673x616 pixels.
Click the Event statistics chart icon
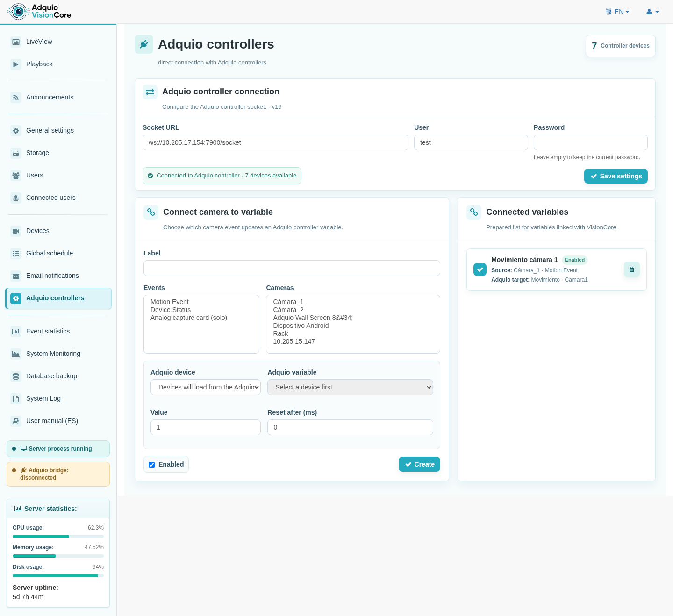(x=16, y=332)
